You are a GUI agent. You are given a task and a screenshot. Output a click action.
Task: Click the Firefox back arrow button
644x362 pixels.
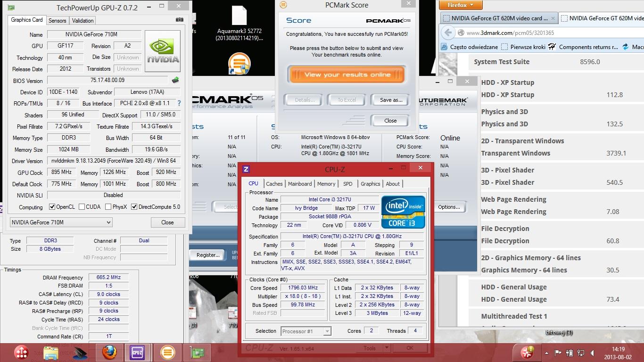(x=447, y=33)
